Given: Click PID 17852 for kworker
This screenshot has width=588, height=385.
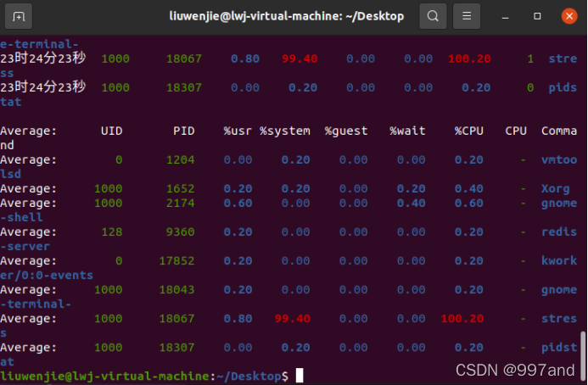Looking at the screenshot, I should (177, 260).
